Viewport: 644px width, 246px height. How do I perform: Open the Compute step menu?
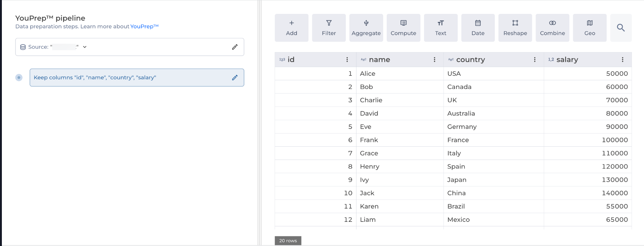coord(403,28)
